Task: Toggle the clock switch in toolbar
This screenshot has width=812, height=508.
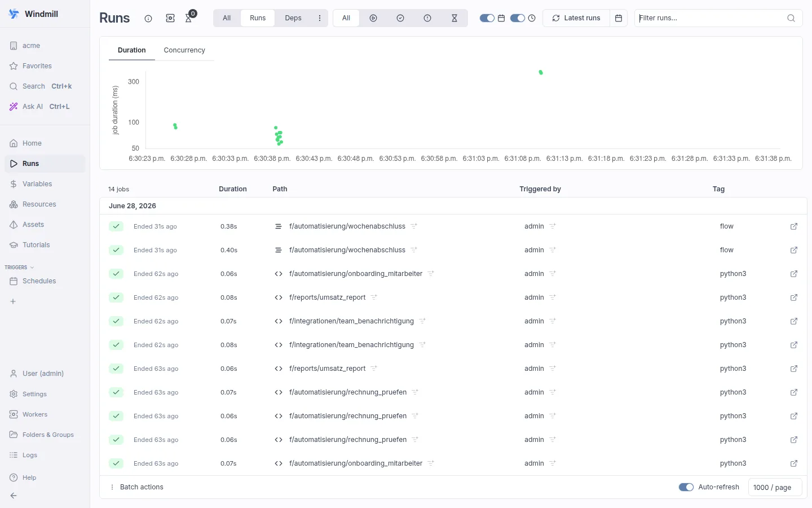Action: point(518,18)
